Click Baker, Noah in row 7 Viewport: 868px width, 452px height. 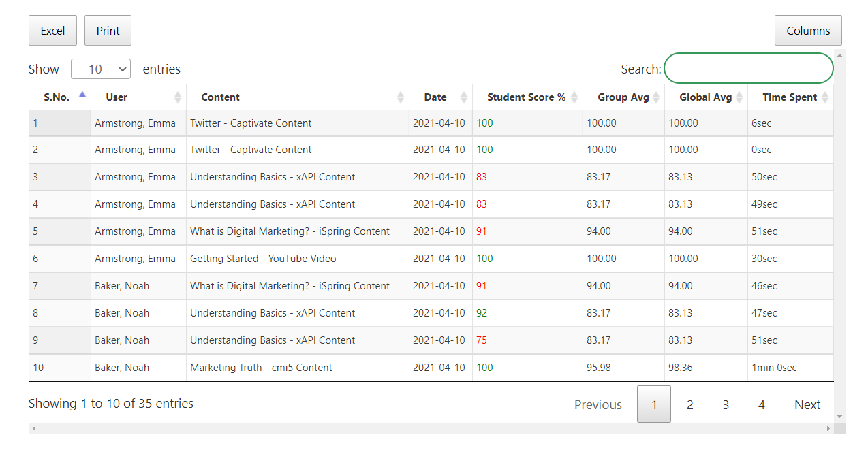click(122, 286)
